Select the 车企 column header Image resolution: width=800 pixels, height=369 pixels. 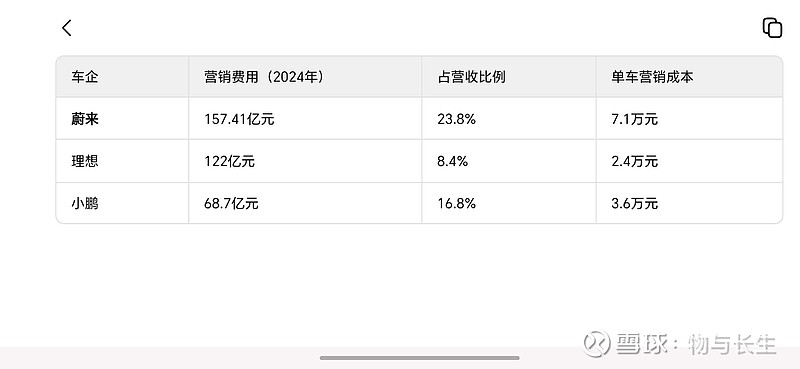point(85,77)
